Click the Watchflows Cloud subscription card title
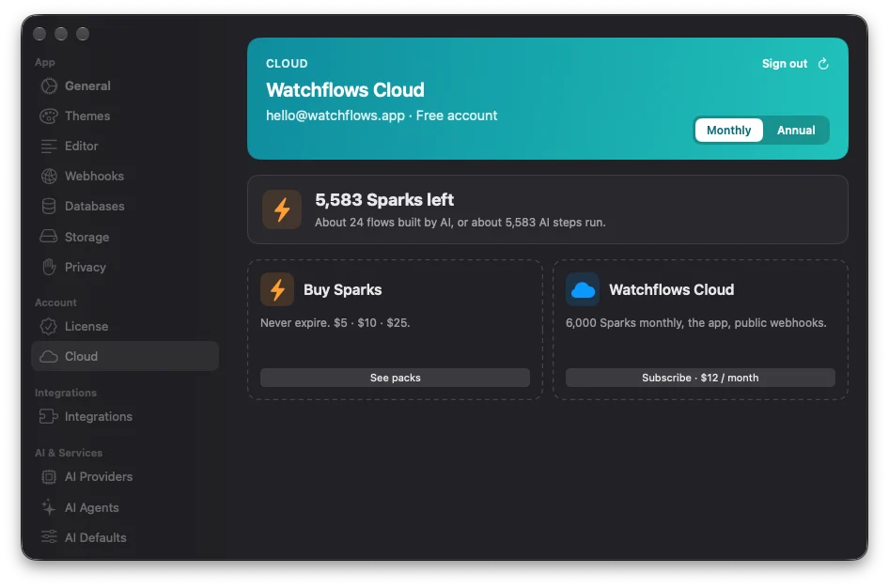This screenshot has width=889, height=588. coord(671,289)
